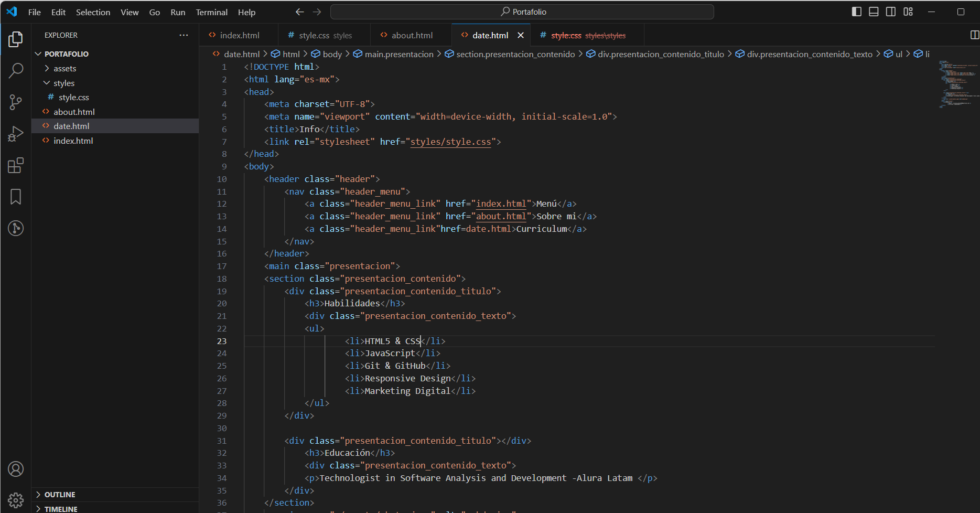Click the split editor right icon
The image size is (980, 513).
tap(974, 35)
